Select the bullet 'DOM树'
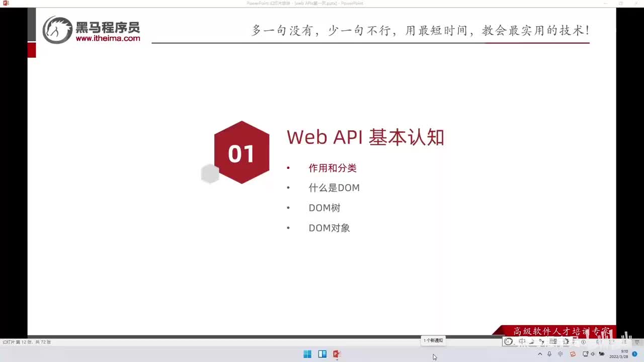 point(325,208)
